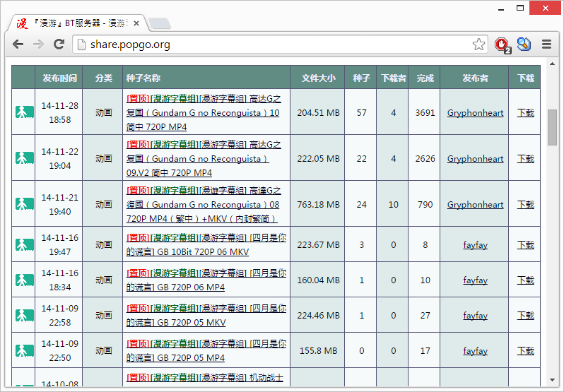
Task: Open fayfay publisher link in the 160.04 MB row
Action: (475, 280)
